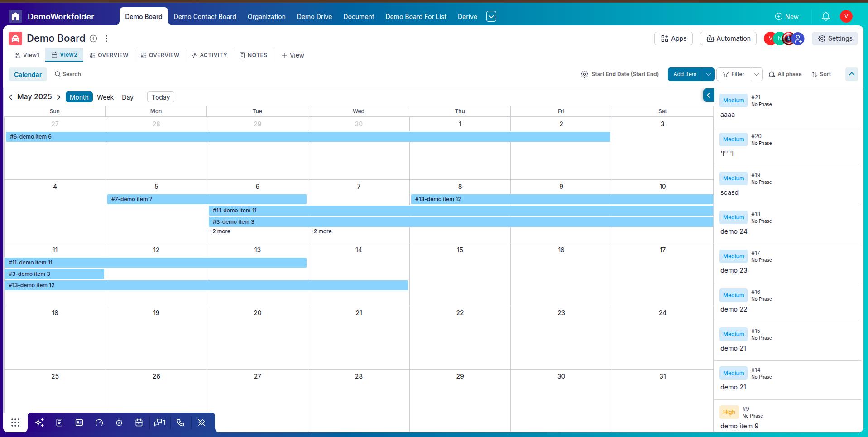Open the AI sparkle assistant icon
This screenshot has width=868, height=437.
point(39,423)
